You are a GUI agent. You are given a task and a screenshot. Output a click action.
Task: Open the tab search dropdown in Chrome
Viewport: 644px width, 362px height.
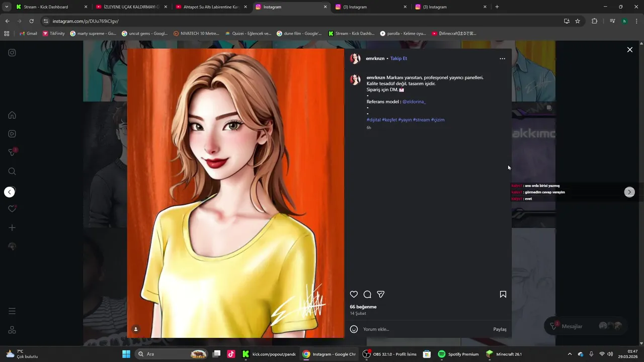pyautogui.click(x=6, y=7)
